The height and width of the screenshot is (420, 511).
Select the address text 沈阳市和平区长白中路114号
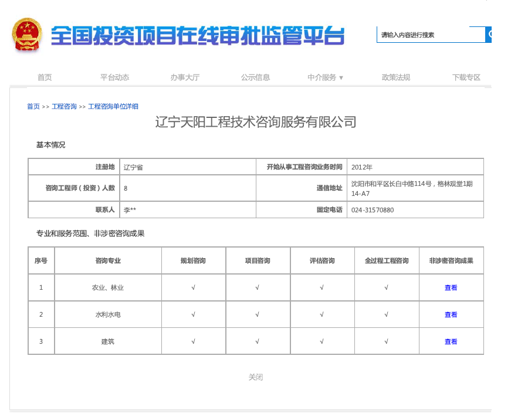(391, 184)
